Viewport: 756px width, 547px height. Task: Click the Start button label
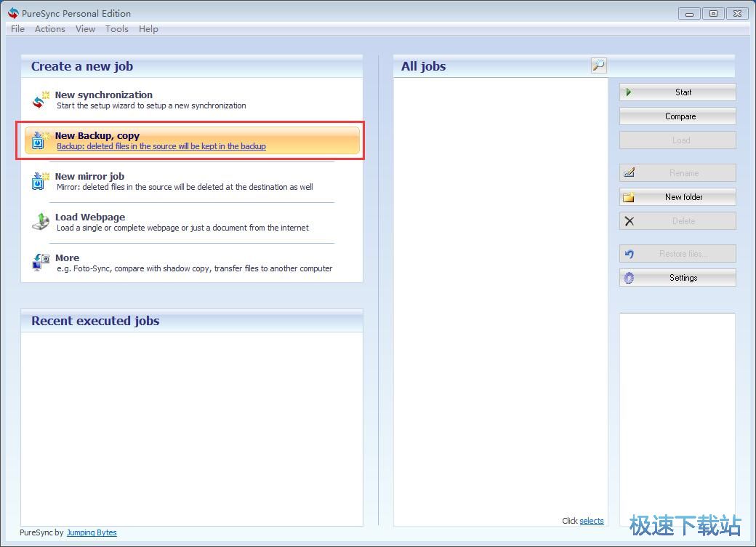[683, 92]
